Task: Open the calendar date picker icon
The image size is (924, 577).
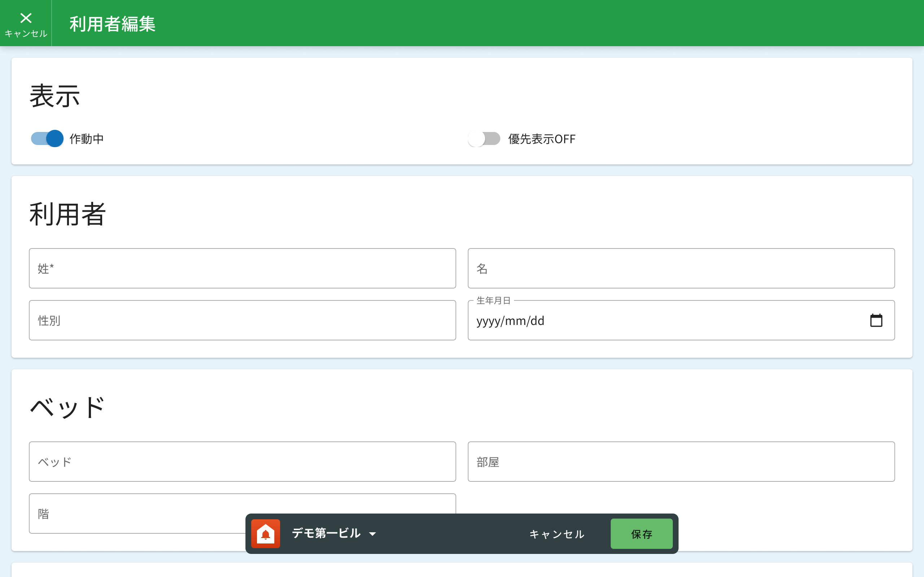Action: click(876, 321)
